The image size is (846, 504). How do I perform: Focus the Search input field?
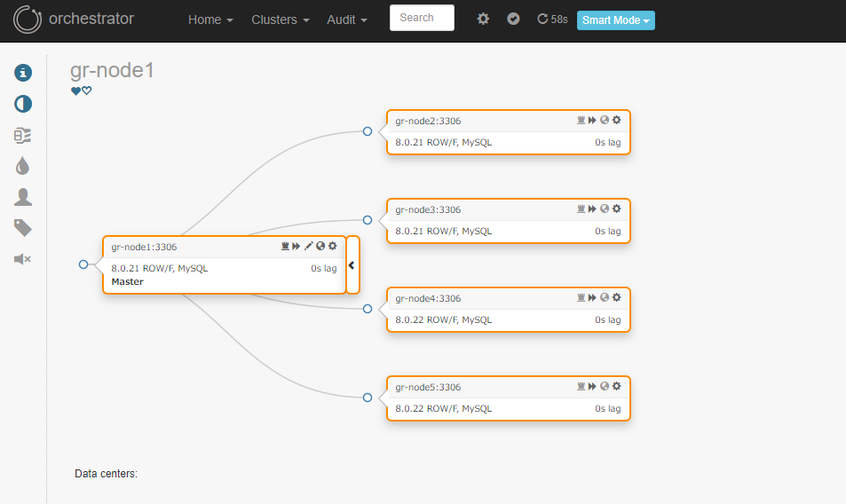pyautogui.click(x=422, y=18)
